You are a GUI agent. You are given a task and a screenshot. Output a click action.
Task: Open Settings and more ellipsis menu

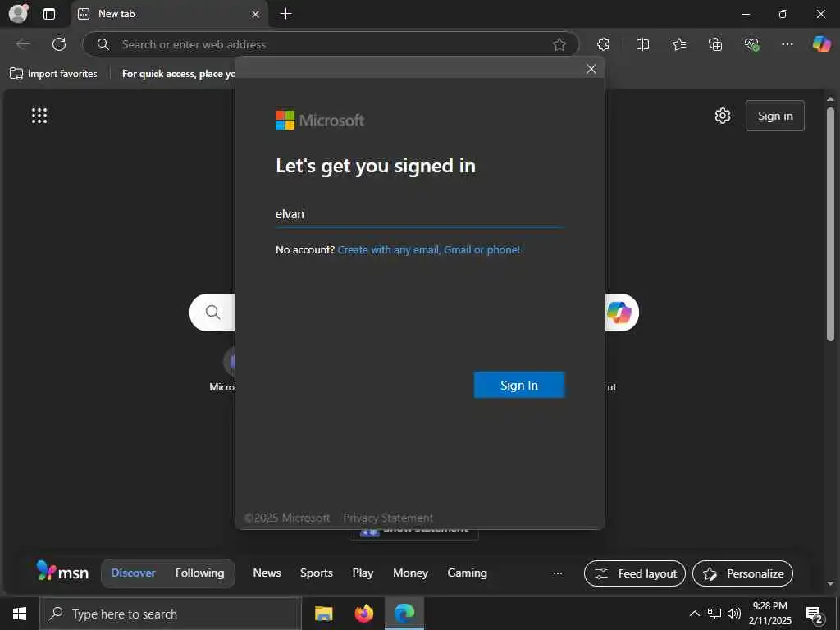[787, 44]
